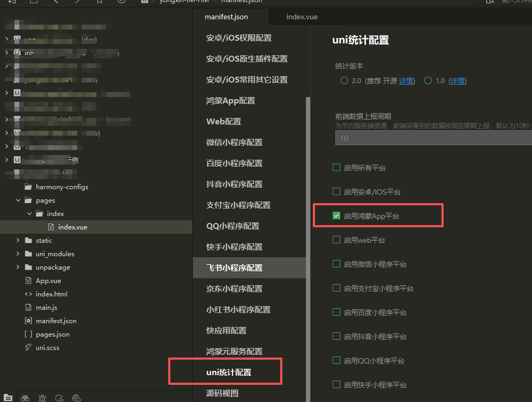Open the file explorer panel icon

8,398
